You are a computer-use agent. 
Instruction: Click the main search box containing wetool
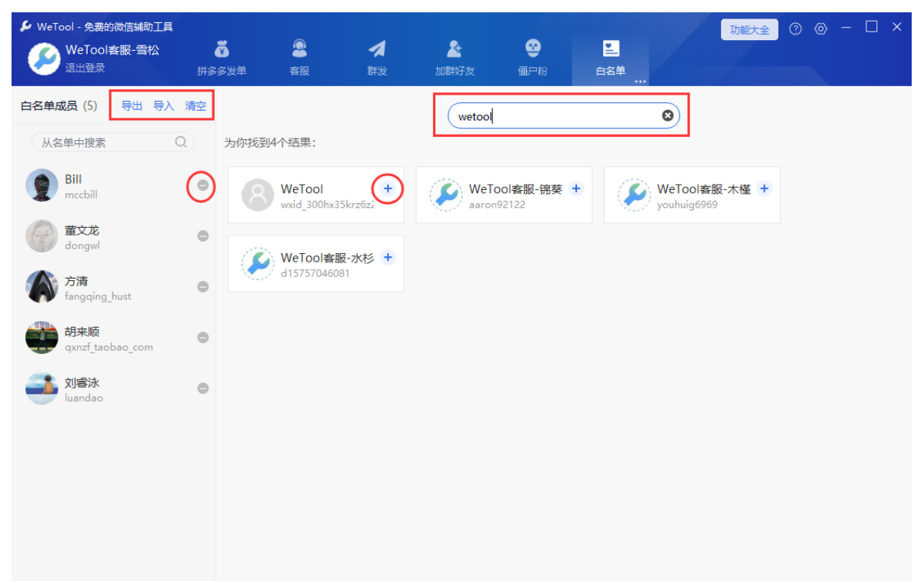(x=563, y=116)
